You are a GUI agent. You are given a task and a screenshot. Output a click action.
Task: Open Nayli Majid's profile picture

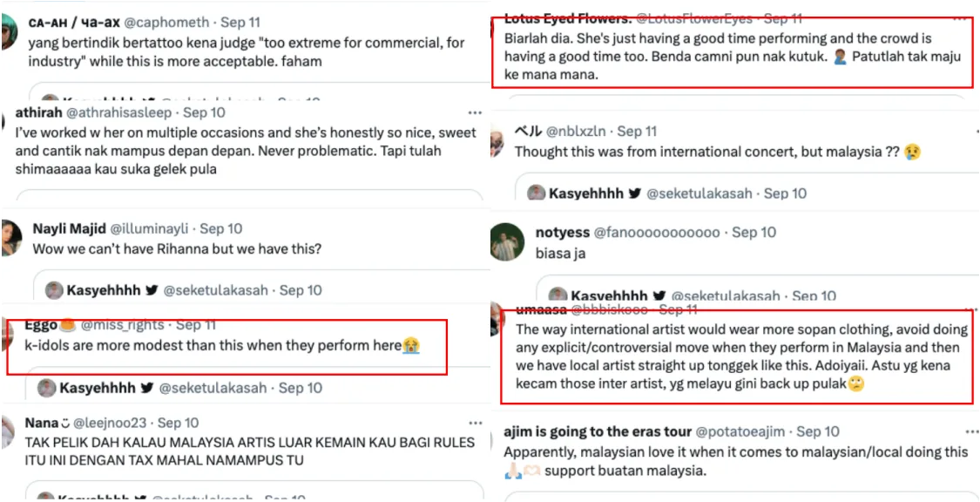(10, 238)
